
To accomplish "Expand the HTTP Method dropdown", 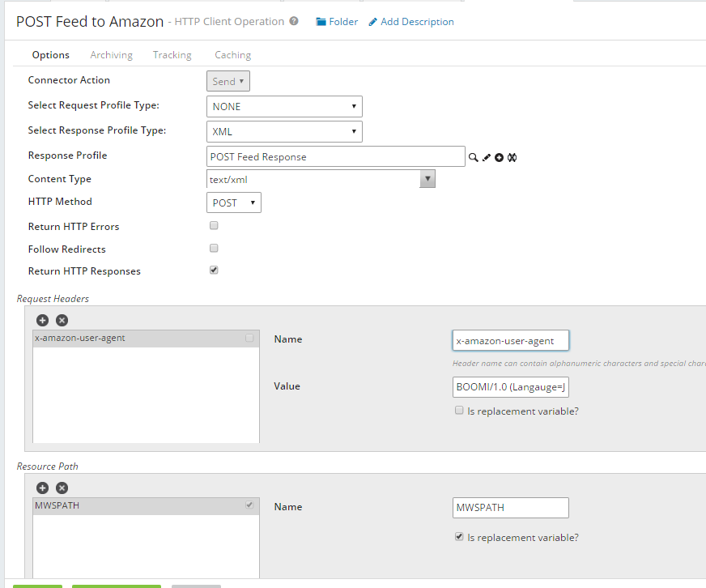I will 234,202.
